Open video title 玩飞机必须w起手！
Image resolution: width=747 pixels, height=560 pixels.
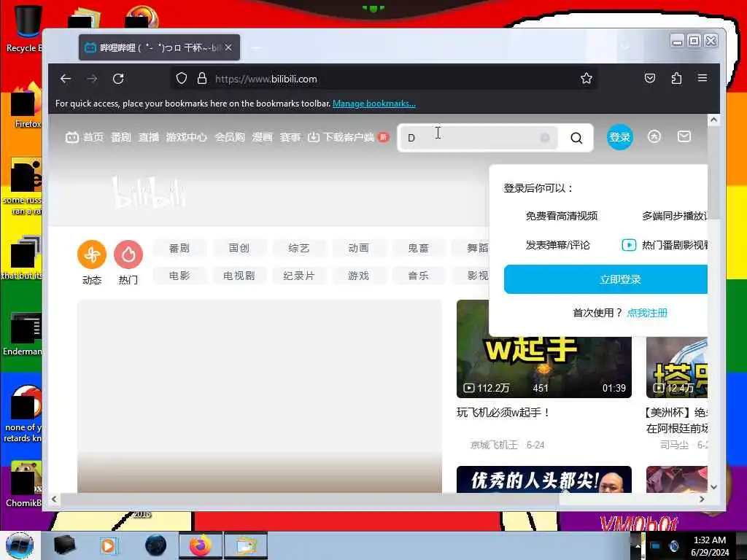click(x=503, y=413)
